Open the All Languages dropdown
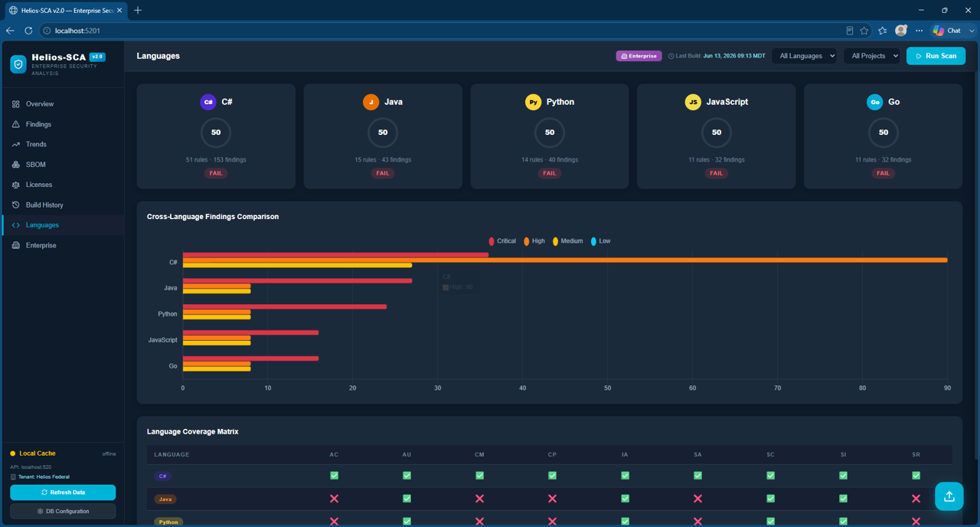Image resolution: width=980 pixels, height=527 pixels. tap(804, 56)
